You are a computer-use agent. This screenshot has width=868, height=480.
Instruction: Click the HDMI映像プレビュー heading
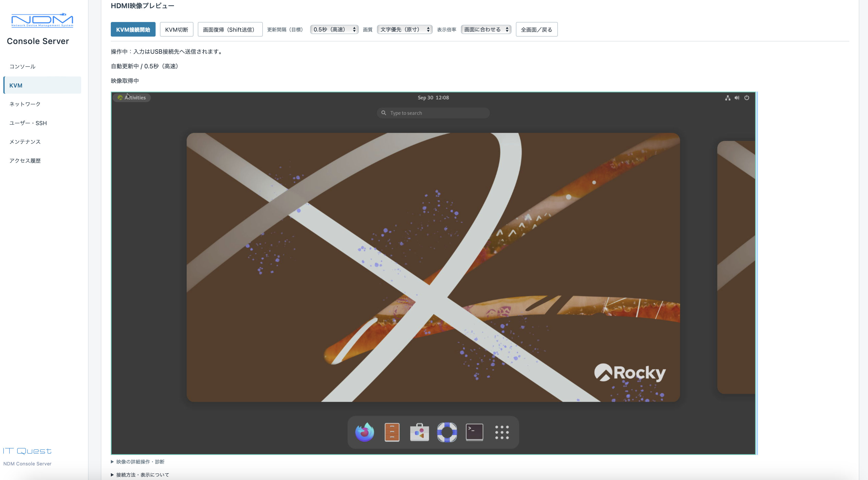143,6
